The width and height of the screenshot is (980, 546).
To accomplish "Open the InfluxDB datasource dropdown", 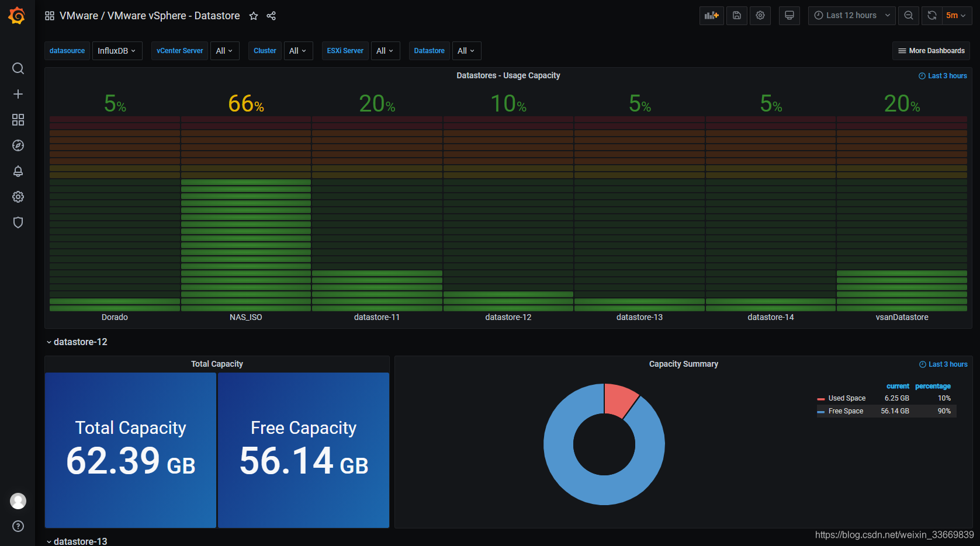I will point(117,51).
